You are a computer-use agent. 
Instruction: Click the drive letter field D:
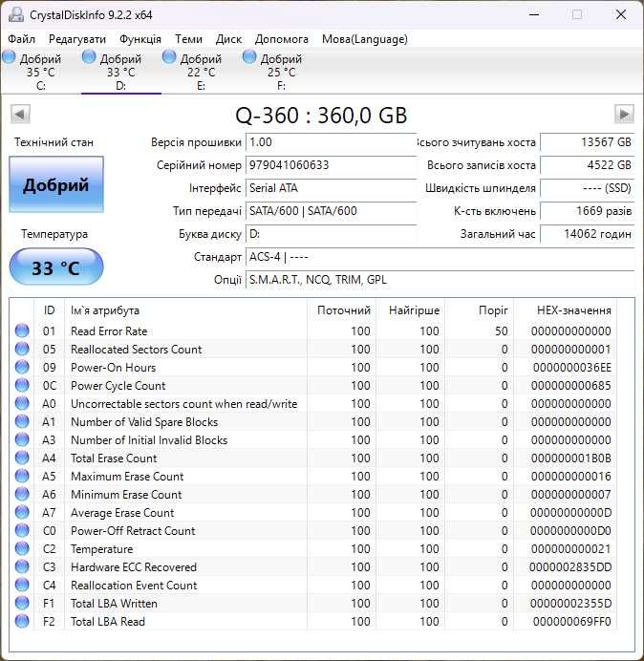[x=331, y=233]
